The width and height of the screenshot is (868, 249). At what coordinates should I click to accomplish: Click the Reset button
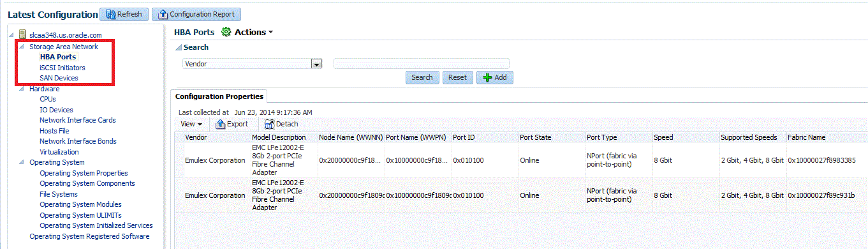(x=457, y=77)
